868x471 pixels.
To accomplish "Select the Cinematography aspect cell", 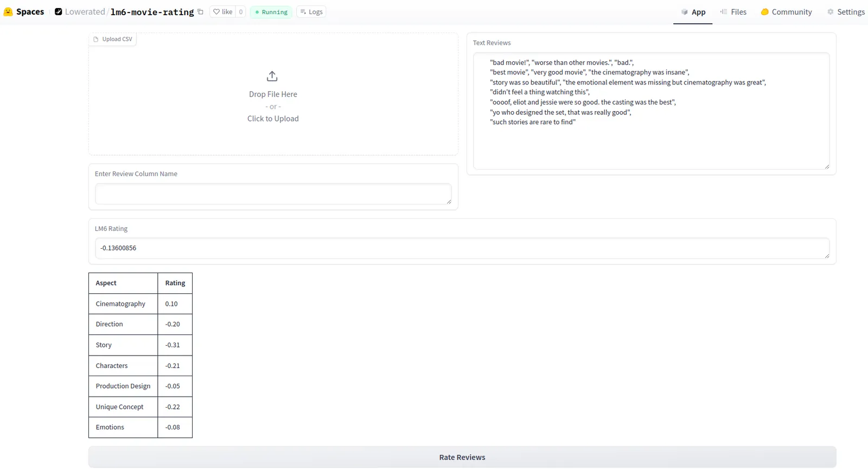I will click(123, 304).
